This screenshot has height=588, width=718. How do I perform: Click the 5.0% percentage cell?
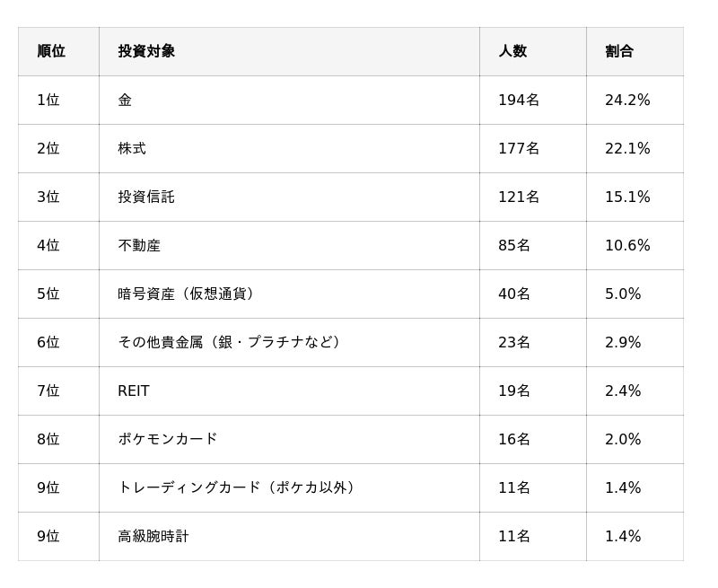[x=623, y=294]
